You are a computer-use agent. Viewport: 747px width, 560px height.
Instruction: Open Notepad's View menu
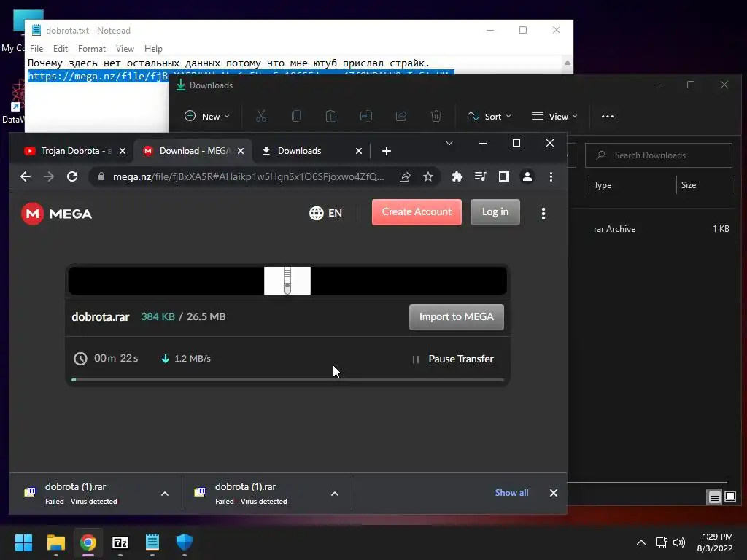tap(125, 49)
